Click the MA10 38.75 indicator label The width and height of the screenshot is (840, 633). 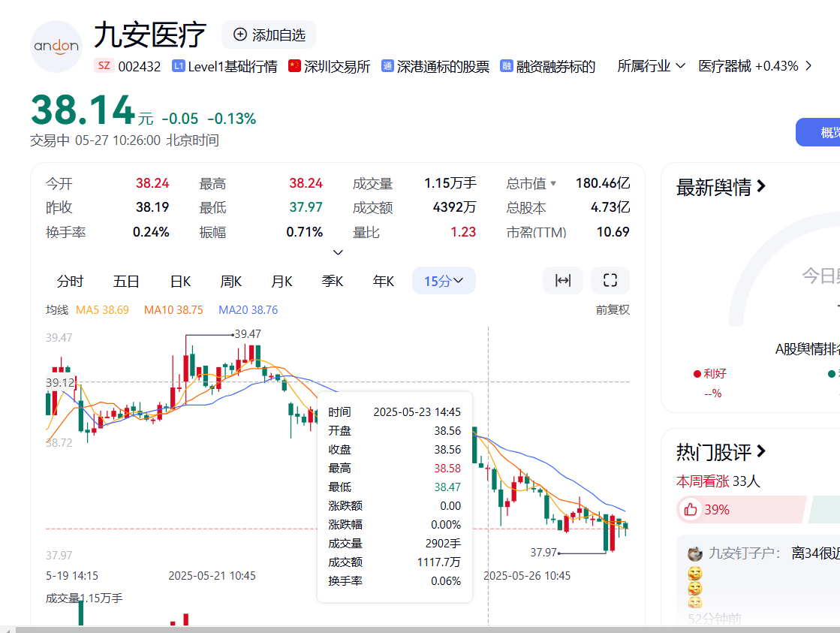click(173, 310)
